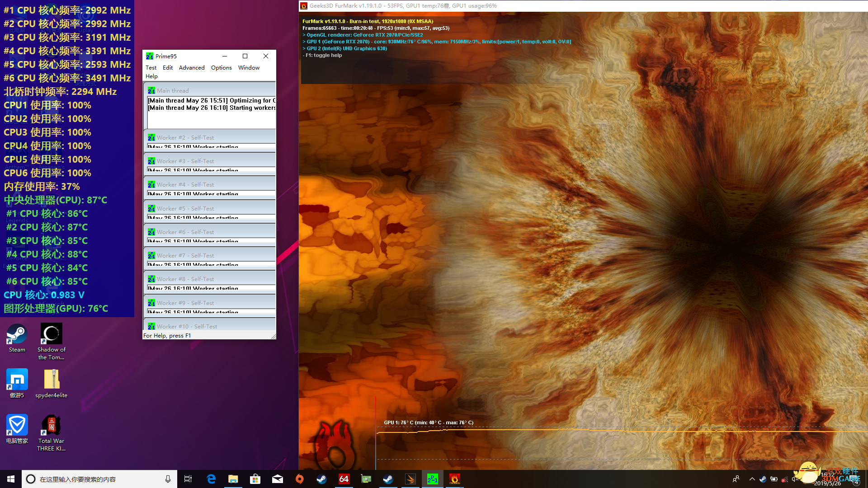The height and width of the screenshot is (488, 868).
Task: Open Prime95 Advanced menu
Action: pos(192,68)
